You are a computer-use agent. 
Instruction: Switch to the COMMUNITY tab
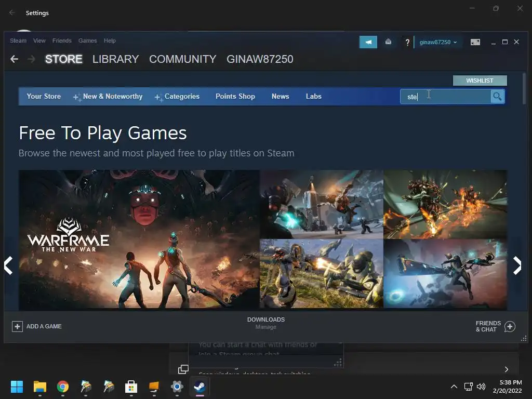[182, 59]
